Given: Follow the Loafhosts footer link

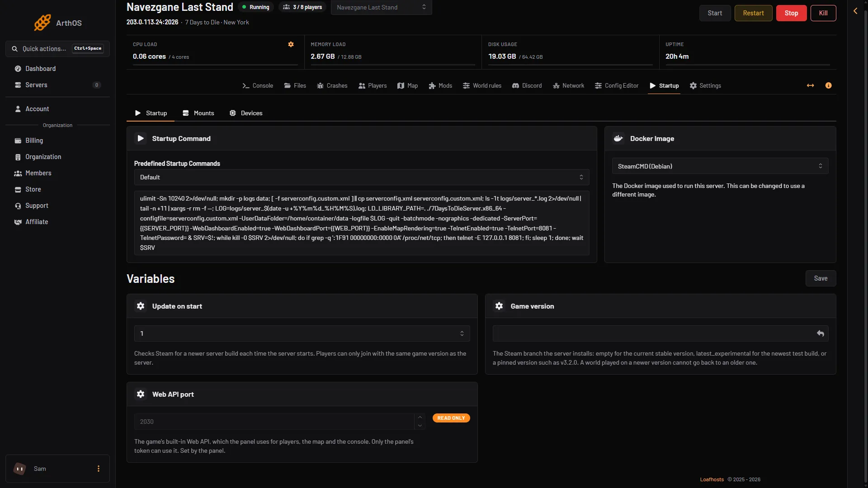Looking at the screenshot, I should 712,479.
